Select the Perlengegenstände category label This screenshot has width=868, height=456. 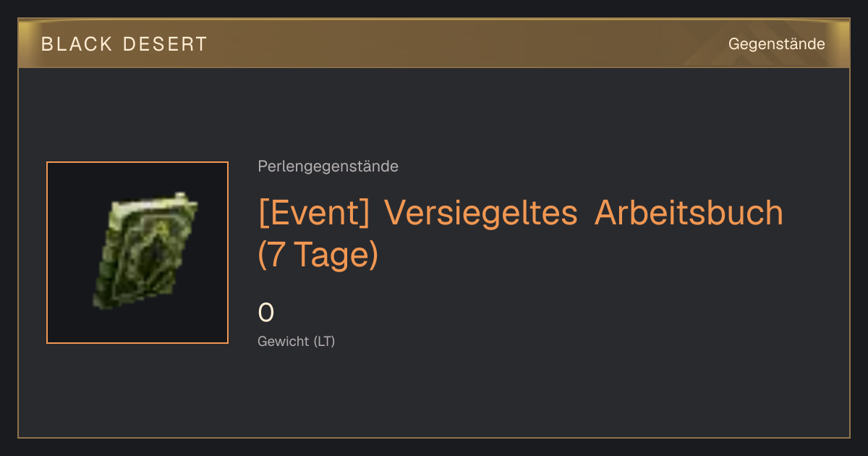pyautogui.click(x=328, y=166)
